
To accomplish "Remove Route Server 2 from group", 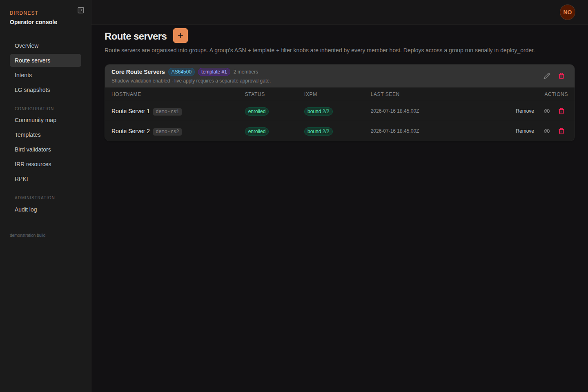I will [x=525, y=131].
